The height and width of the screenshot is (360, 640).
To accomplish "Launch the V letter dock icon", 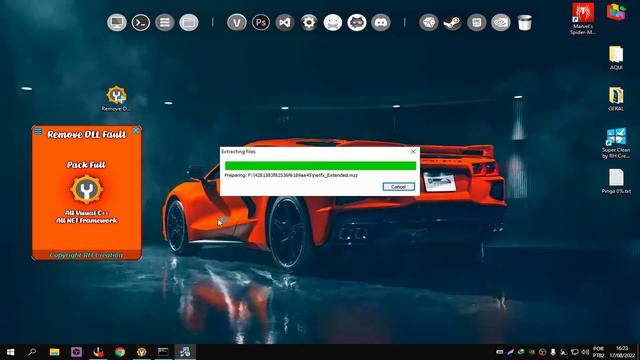I will pos(237,22).
